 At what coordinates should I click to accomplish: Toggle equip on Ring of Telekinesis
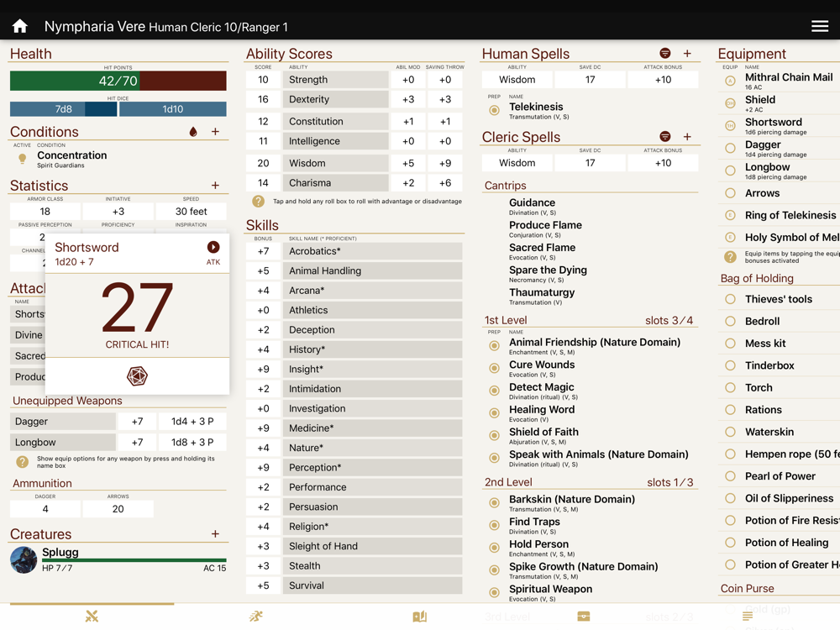tap(730, 215)
